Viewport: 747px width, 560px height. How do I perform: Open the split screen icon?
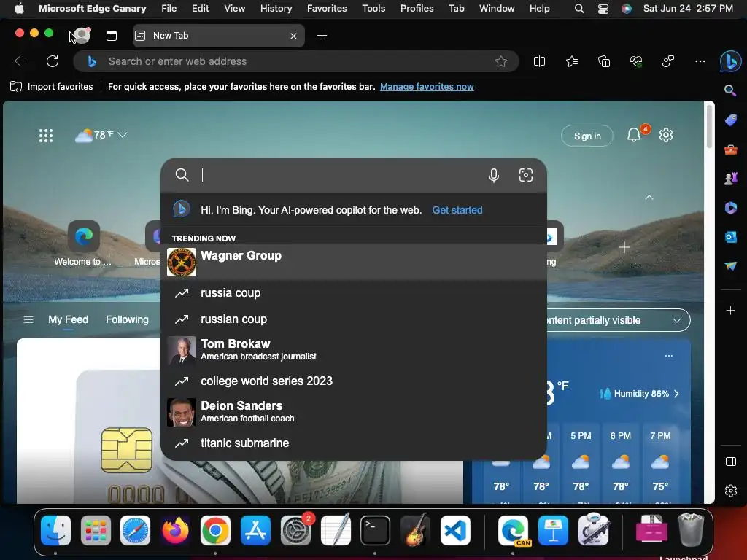[539, 61]
